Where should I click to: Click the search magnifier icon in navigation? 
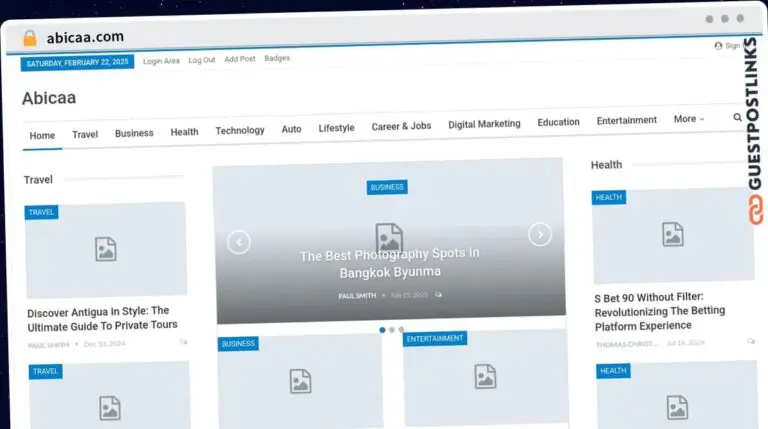(737, 118)
